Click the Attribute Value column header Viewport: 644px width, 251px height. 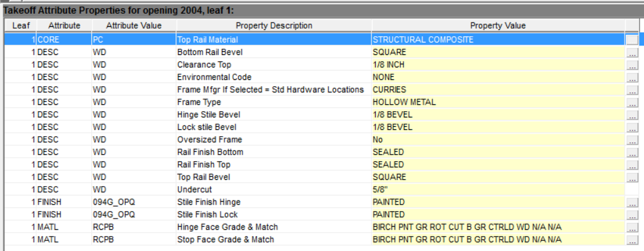133,26
